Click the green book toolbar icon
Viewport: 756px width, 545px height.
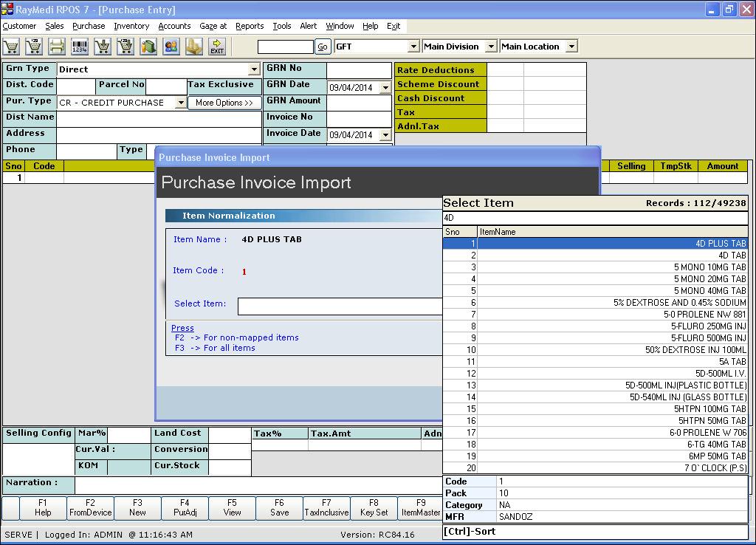pos(148,47)
